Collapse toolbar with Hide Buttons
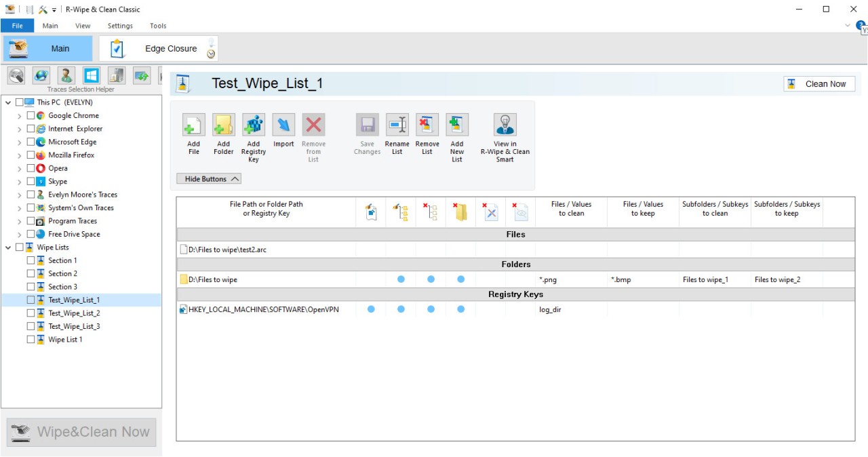The image size is (868, 457). (x=209, y=179)
